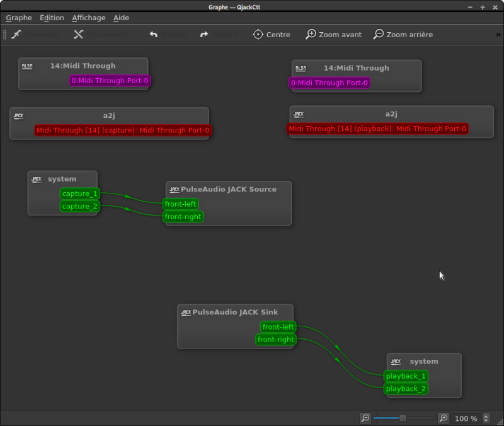Center the graph view with Centre
Viewport: 504px width, 426px height.
pyautogui.click(x=272, y=35)
